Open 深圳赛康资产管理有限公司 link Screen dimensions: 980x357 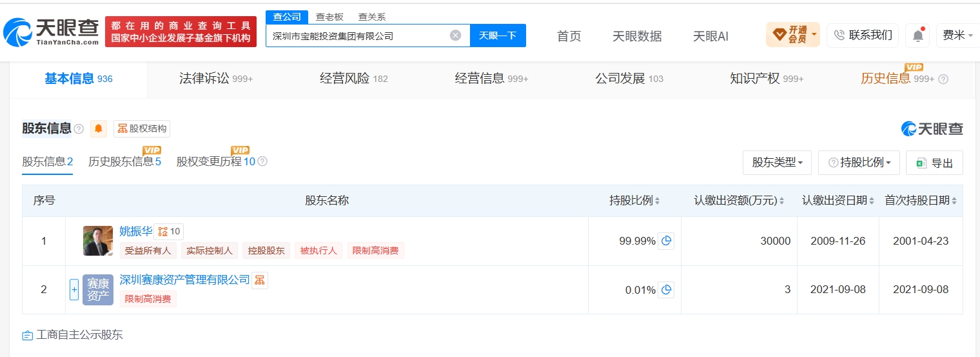coord(184,280)
